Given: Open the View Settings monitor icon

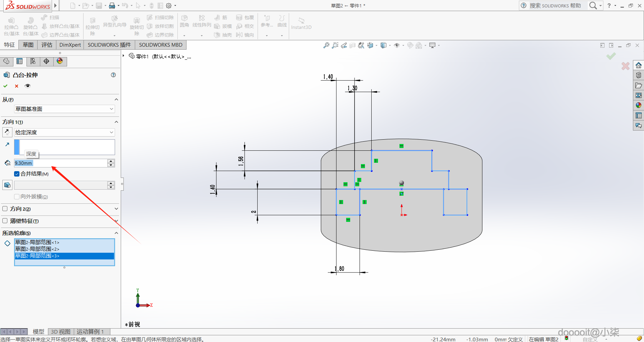Looking at the screenshot, I should click(432, 45).
